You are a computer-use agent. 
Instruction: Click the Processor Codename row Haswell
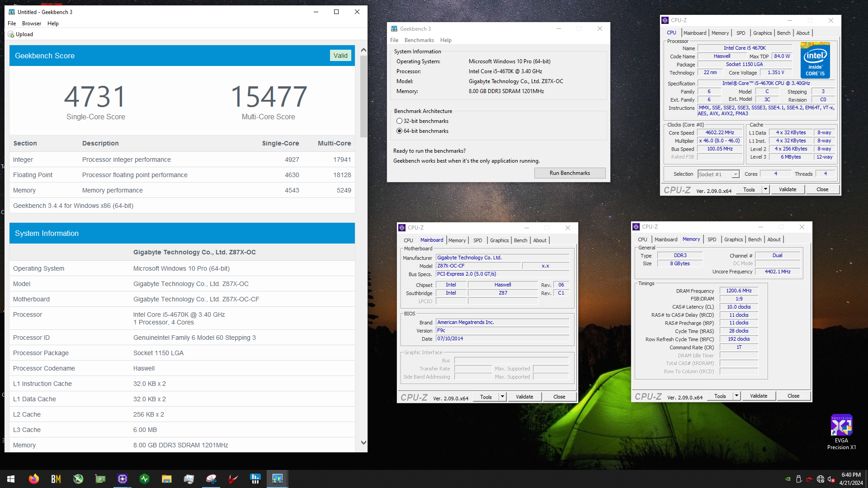(182, 368)
